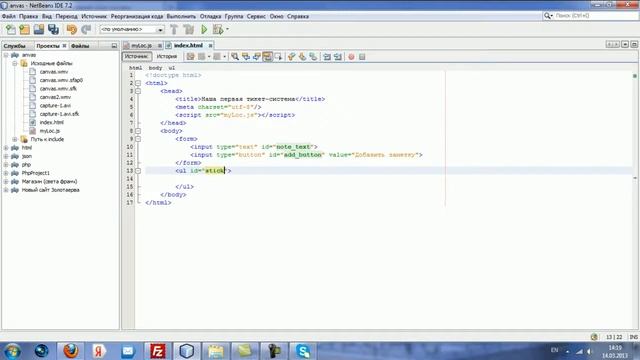The width and height of the screenshot is (640, 360).
Task: Switch to the Службы panel tab
Action: pyautogui.click(x=15, y=46)
